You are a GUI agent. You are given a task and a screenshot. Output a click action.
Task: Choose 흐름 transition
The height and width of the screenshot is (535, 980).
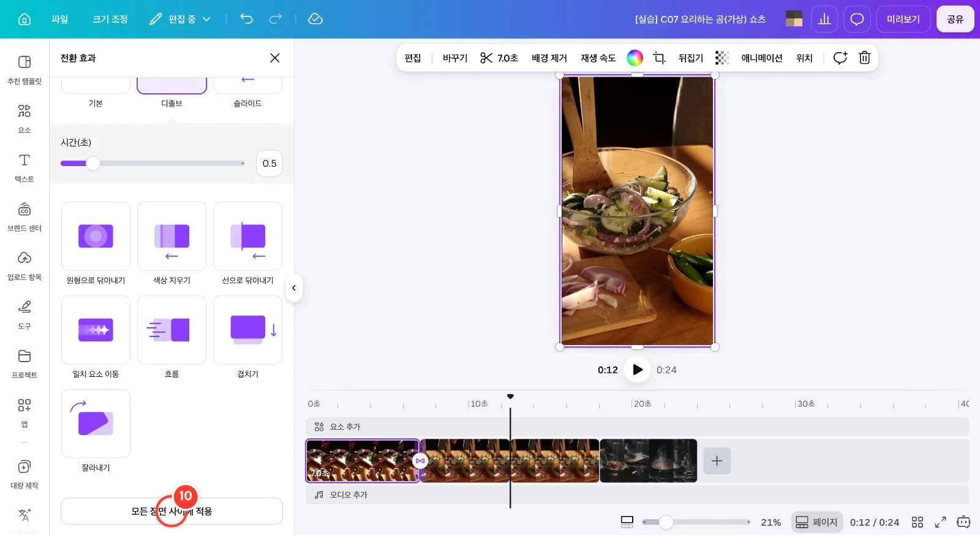point(171,338)
